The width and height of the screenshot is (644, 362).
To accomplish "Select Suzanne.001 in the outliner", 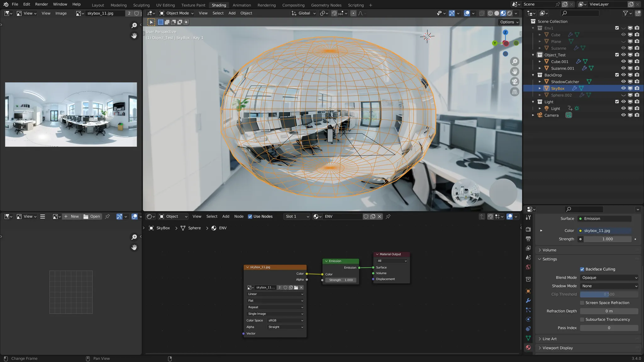I will [562, 68].
